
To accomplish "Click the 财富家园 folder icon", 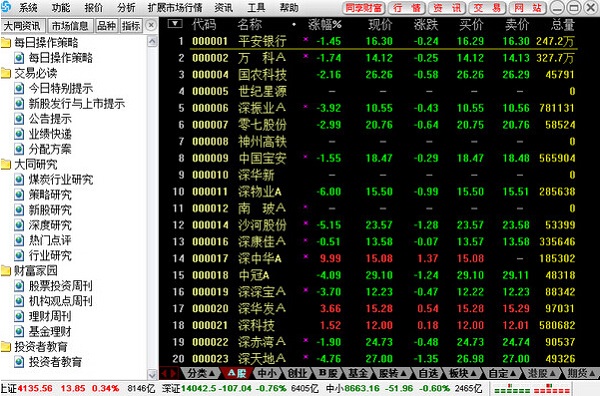I will pos(5,271).
